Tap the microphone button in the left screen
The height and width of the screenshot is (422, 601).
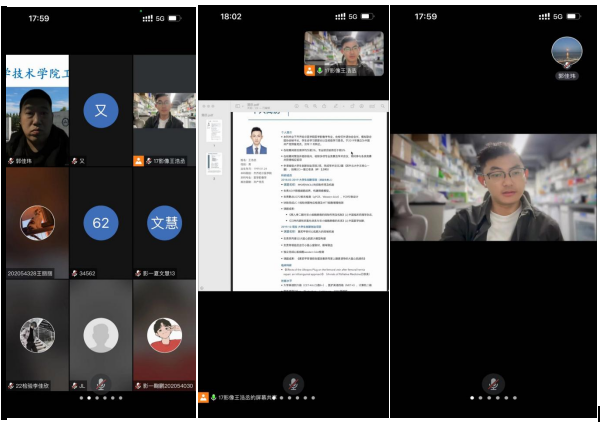point(99,384)
